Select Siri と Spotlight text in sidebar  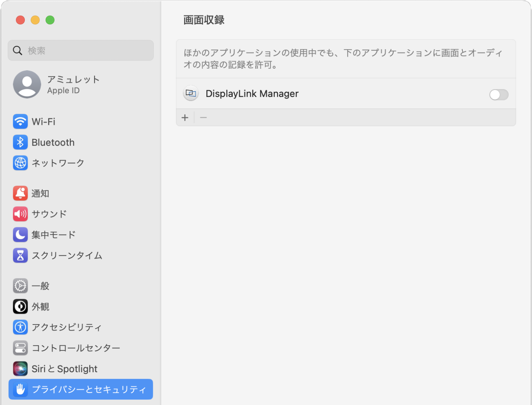(x=65, y=369)
